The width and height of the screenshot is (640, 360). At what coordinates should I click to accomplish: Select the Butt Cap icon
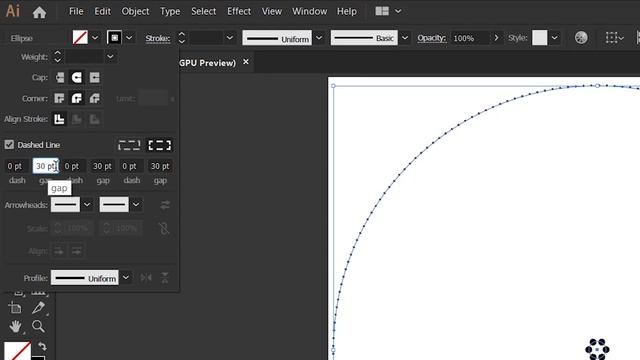[x=60, y=78]
